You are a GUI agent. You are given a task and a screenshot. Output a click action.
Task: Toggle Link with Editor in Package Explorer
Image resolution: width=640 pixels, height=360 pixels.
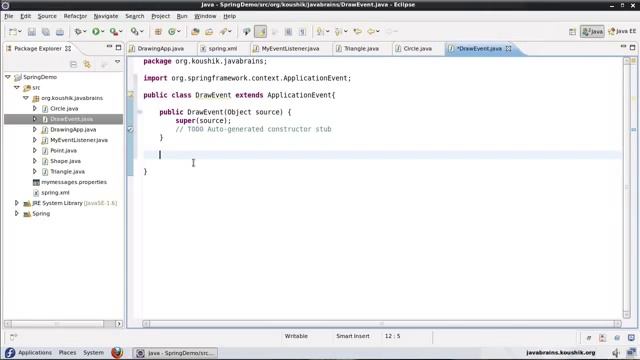coord(87,64)
